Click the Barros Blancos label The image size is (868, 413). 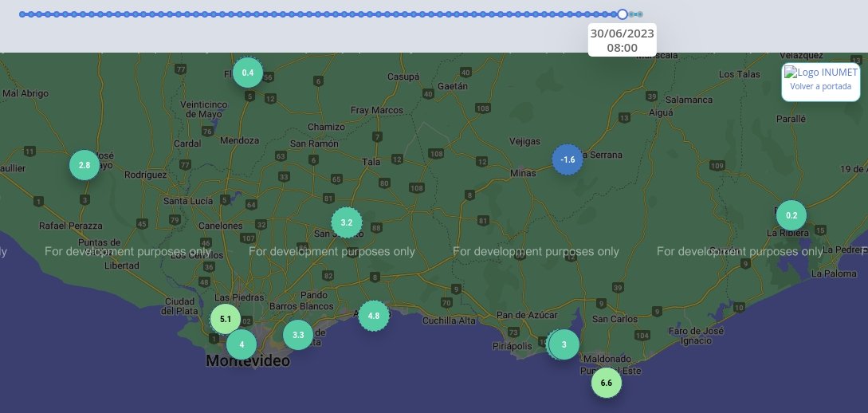tap(301, 306)
